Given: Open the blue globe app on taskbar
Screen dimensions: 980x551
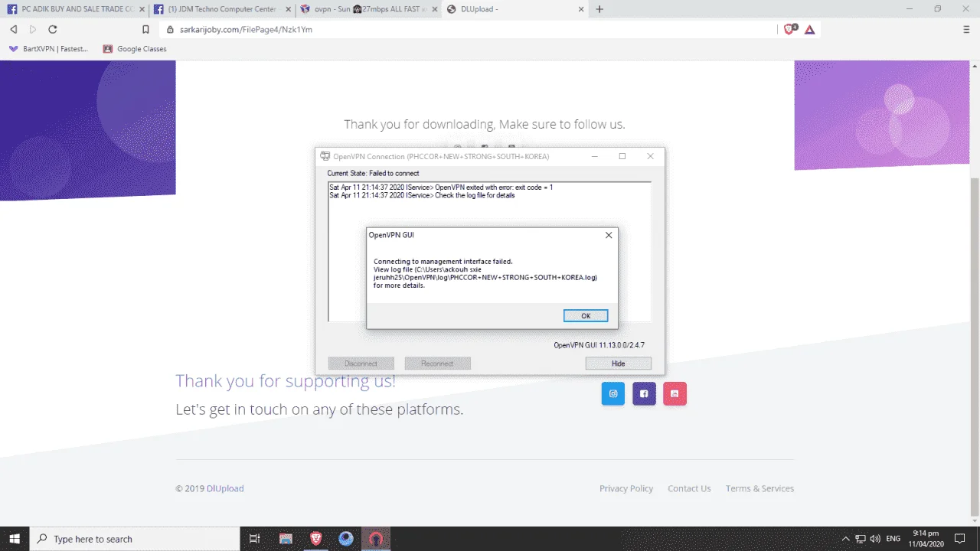Looking at the screenshot, I should tap(346, 539).
